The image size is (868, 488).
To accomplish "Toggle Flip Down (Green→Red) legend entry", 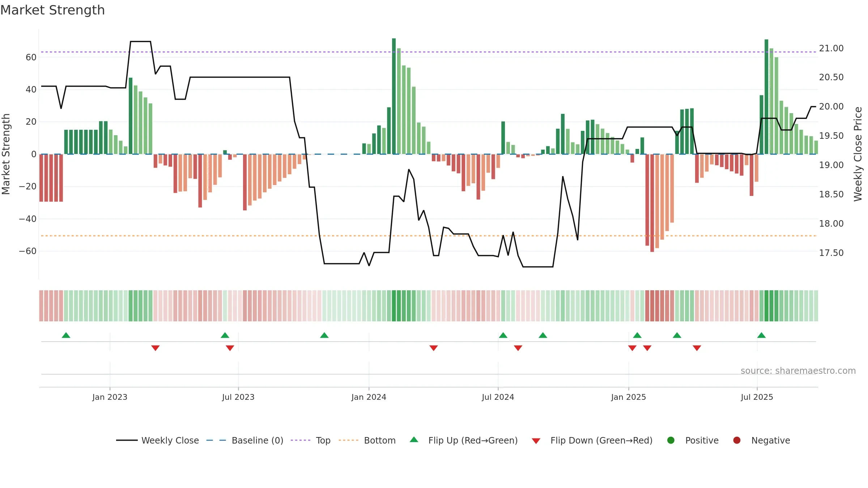I will 592,440.
